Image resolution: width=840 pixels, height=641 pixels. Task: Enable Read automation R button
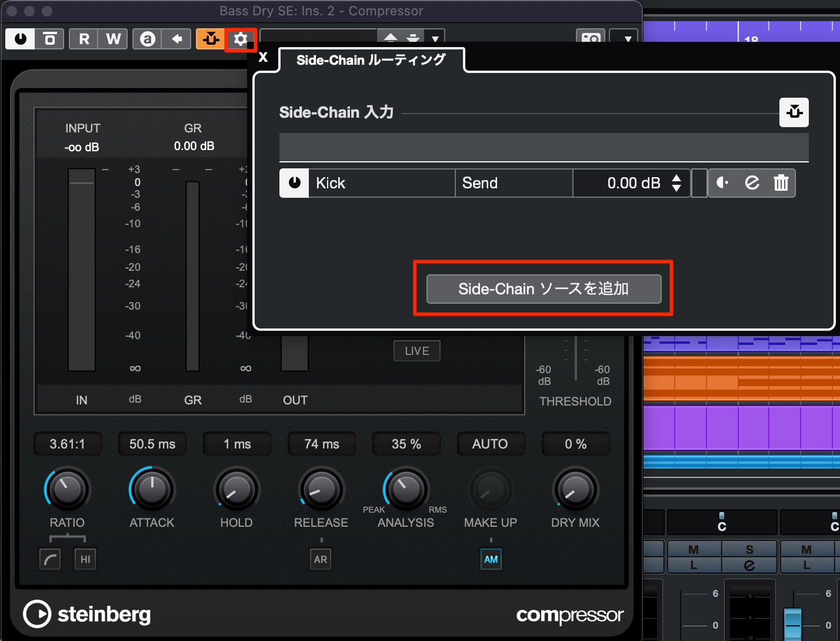84,39
